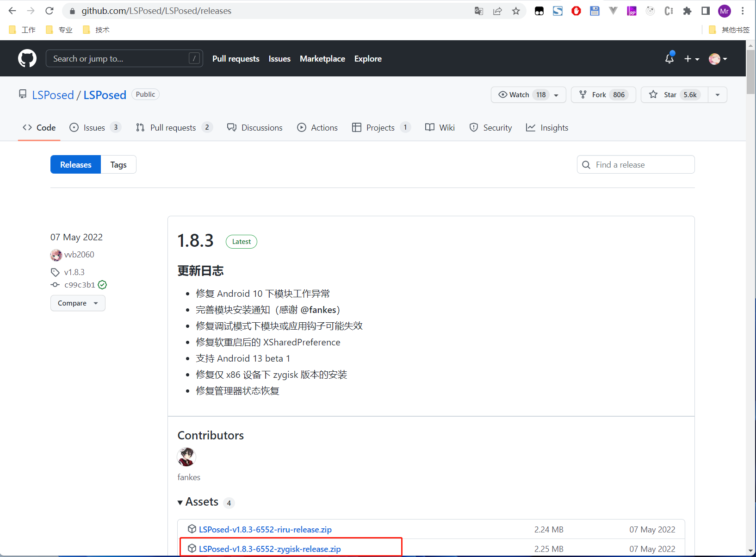This screenshot has height=557, width=756.
Task: Open the v1.8.3 tag link
Action: [74, 272]
